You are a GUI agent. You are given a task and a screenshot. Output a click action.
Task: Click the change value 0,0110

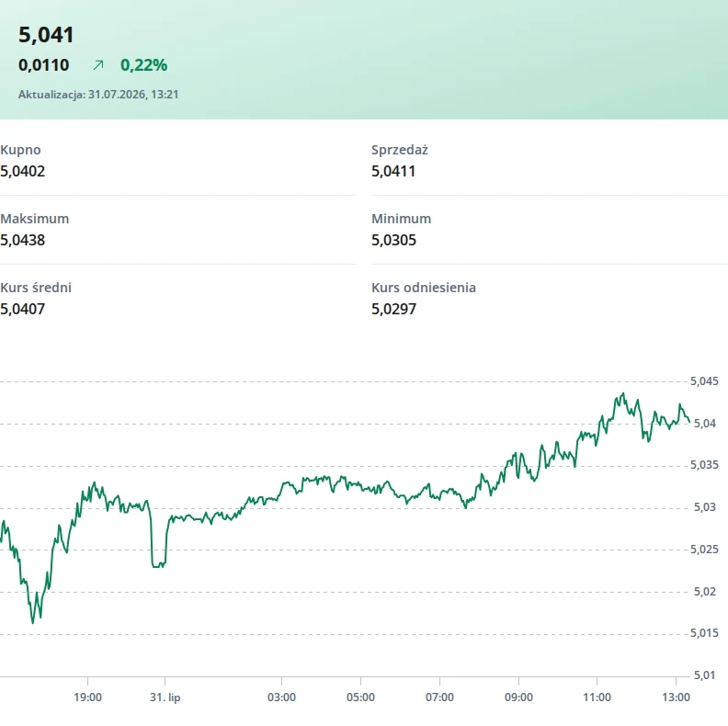43,65
